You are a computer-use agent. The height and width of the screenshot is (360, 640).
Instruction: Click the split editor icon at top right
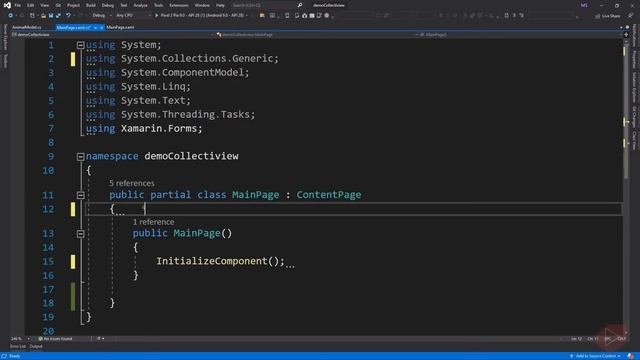(x=626, y=35)
